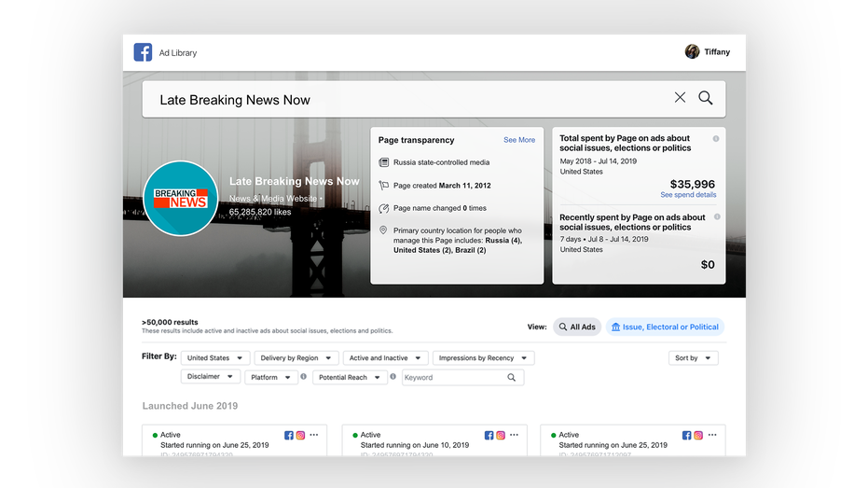
Task: Select Issue, Electoral or Political view
Action: coord(665,327)
